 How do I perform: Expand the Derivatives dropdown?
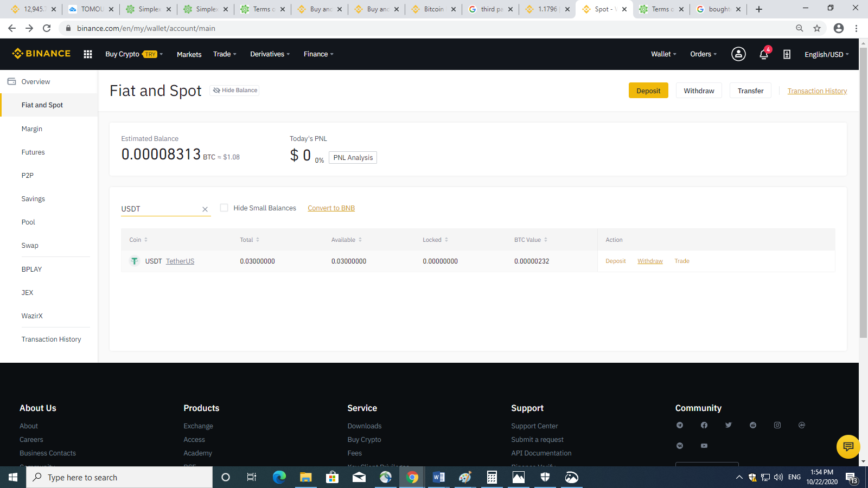[270, 54]
